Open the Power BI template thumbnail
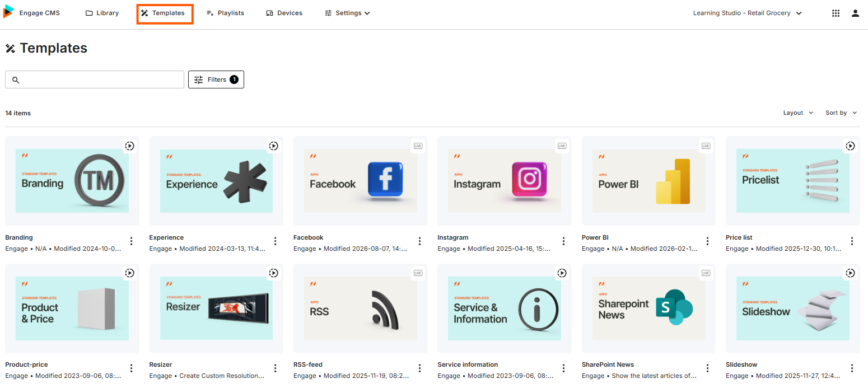868x388 pixels. (x=649, y=181)
